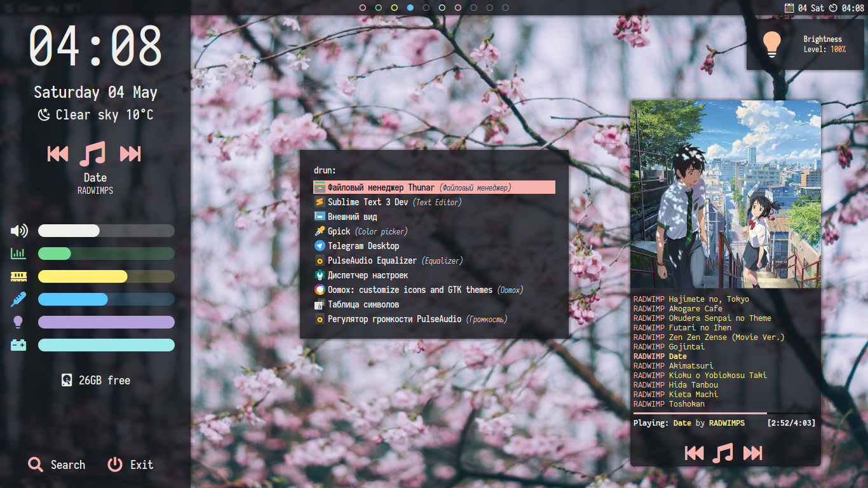The width and height of the screenshot is (868, 488).
Task: Seek within the song progress bar
Action: [724, 413]
